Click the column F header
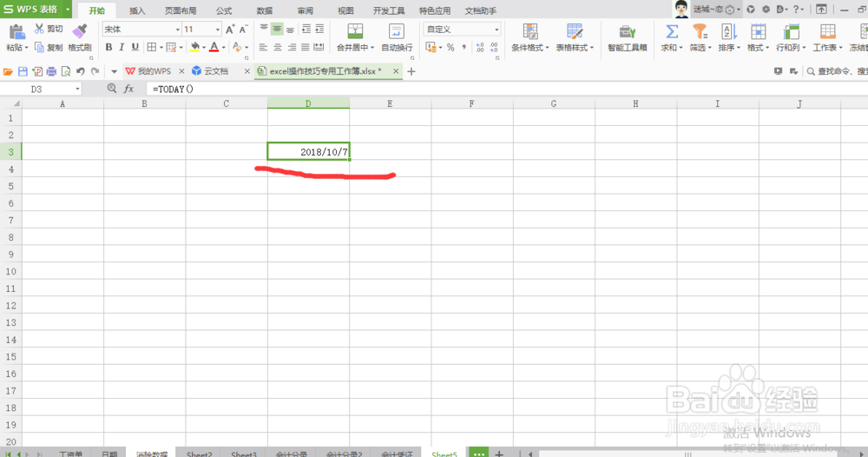This screenshot has width=868, height=457. coord(471,103)
